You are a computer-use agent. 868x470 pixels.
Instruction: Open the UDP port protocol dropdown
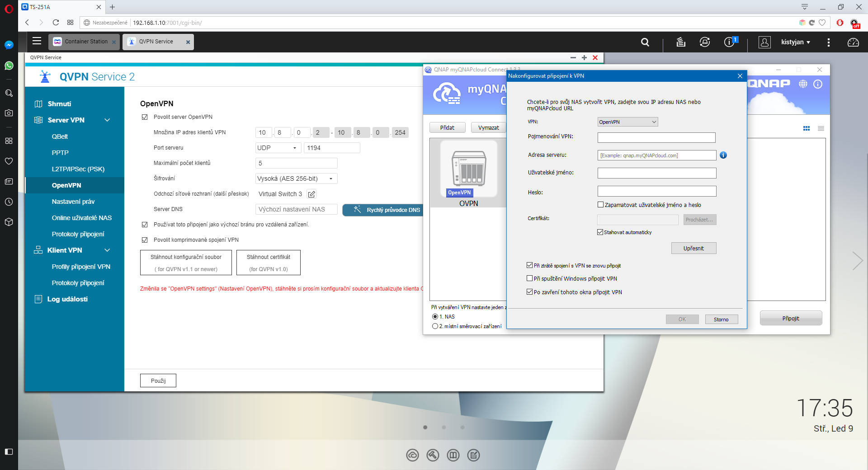point(278,148)
